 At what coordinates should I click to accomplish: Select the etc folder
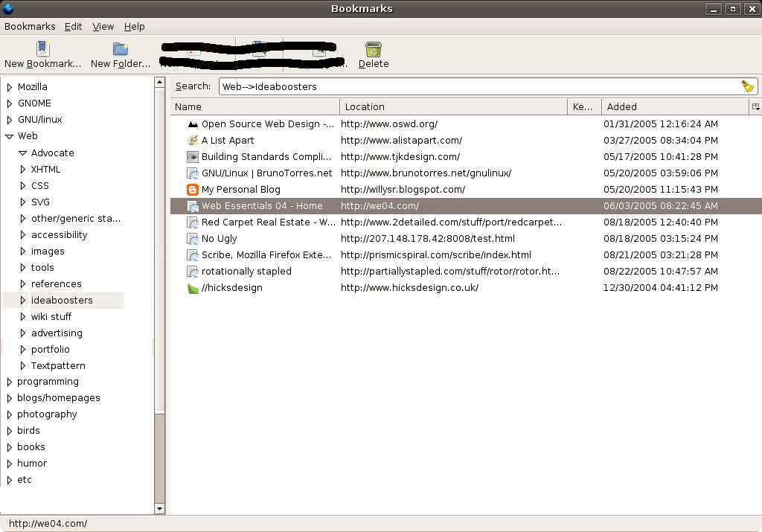25,479
